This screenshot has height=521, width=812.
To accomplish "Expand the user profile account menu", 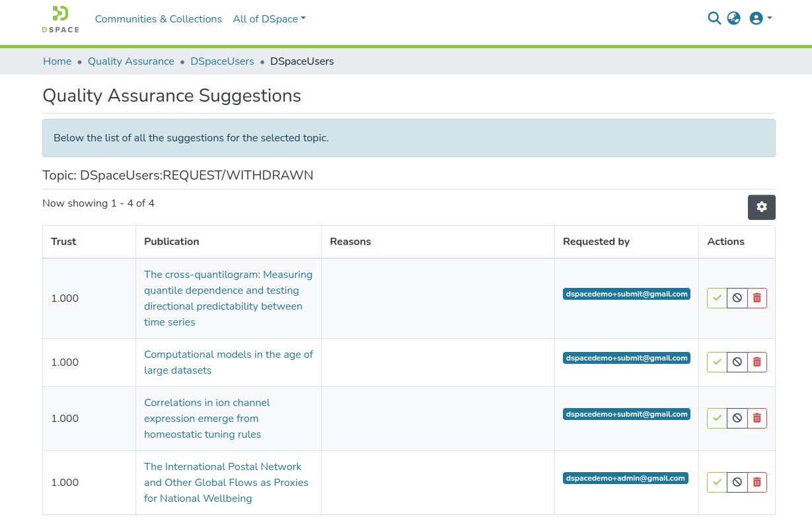I will (x=760, y=18).
